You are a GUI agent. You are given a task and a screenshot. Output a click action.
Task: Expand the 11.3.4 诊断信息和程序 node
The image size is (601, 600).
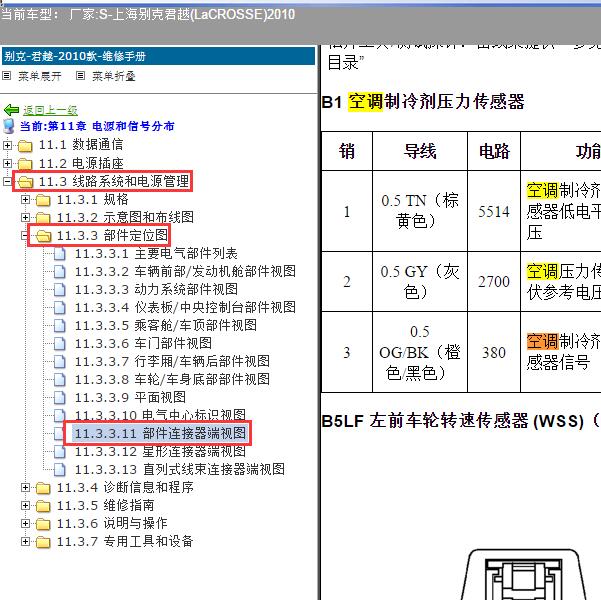[25, 487]
